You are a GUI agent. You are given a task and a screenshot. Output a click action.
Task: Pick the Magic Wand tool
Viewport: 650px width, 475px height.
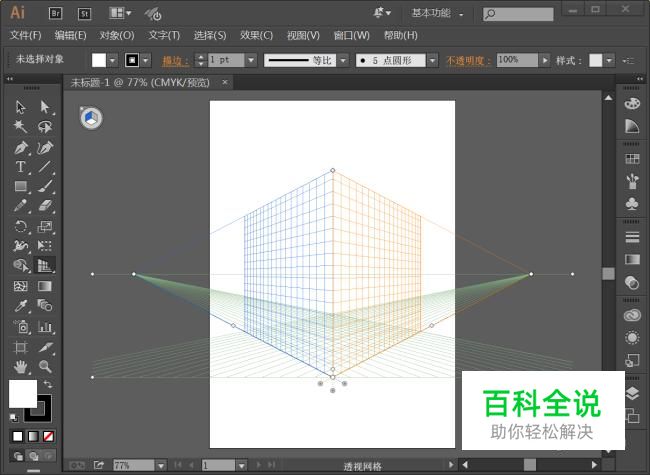pyautogui.click(x=20, y=126)
